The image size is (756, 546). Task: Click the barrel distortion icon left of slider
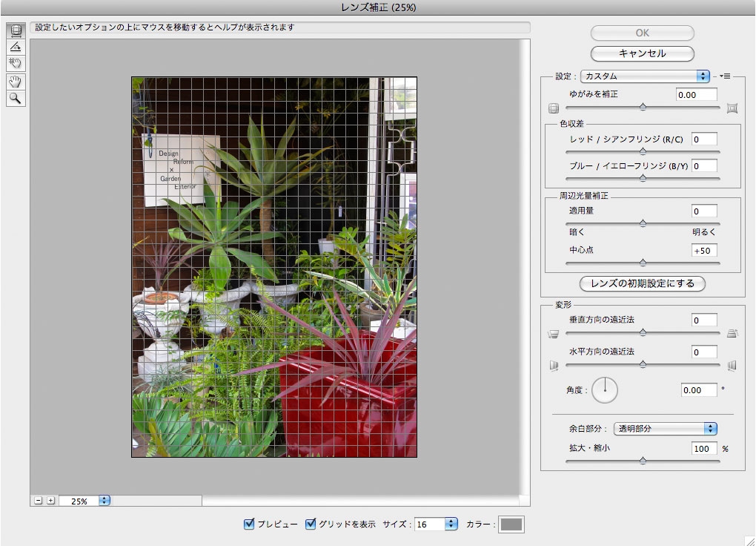point(554,108)
